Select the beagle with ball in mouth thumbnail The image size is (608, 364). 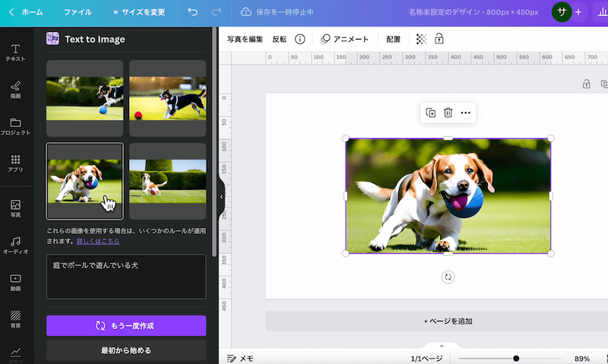click(x=84, y=181)
